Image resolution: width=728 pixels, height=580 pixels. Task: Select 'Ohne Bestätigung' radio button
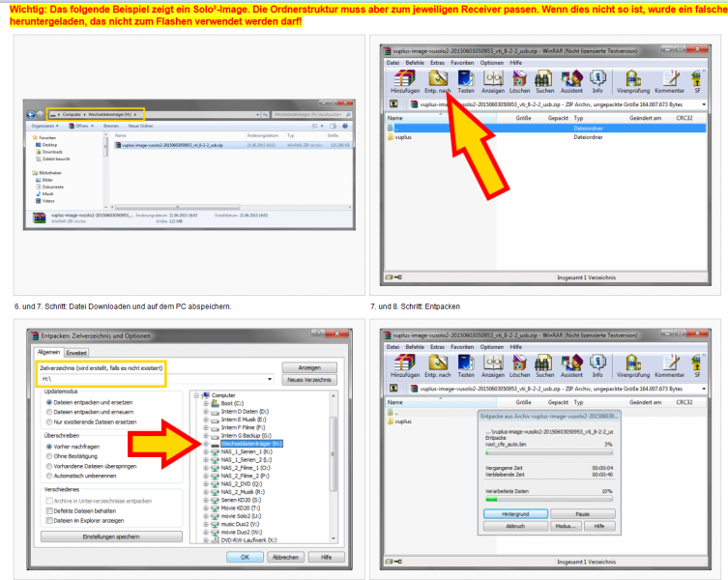(49, 456)
